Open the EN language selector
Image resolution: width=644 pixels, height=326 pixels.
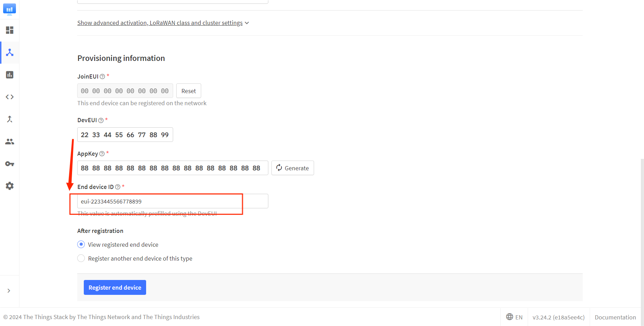click(514, 317)
